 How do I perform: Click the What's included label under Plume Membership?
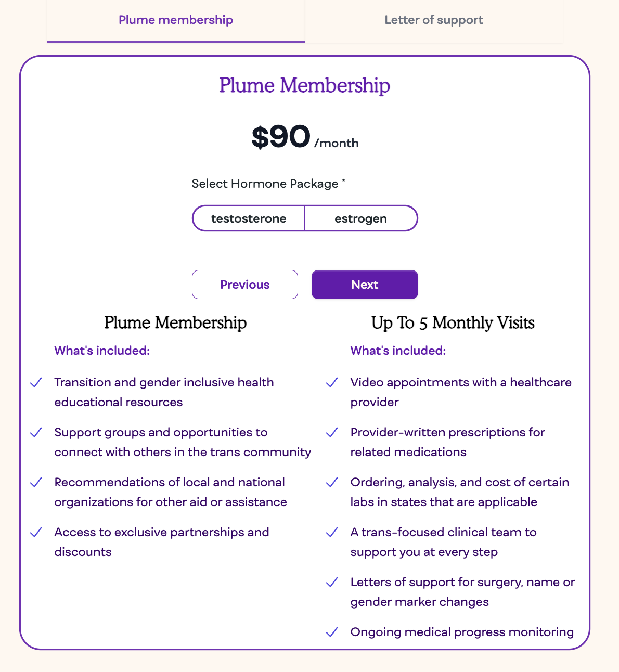coord(102,351)
